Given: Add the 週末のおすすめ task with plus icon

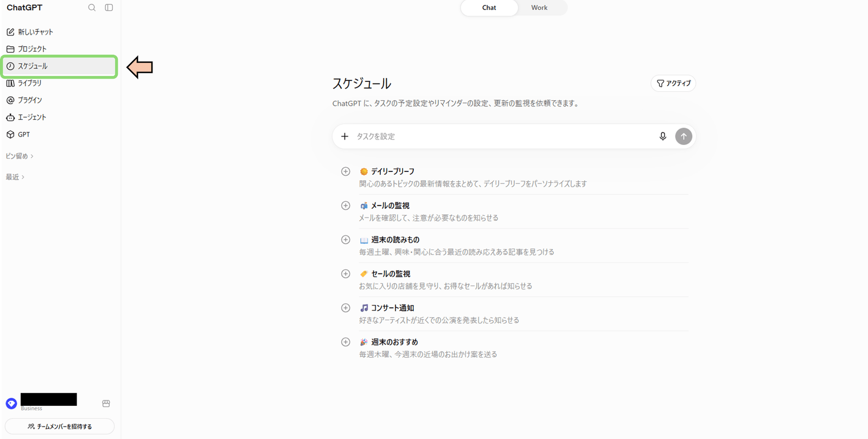Looking at the screenshot, I should (346, 342).
